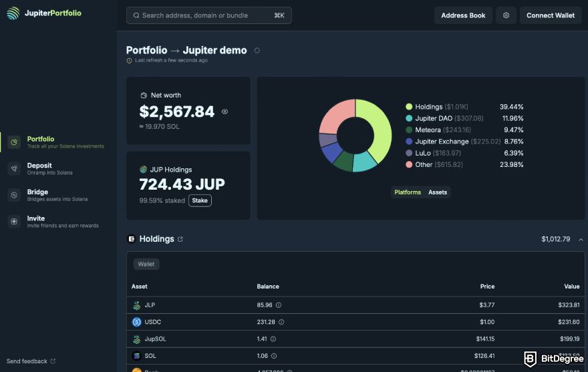Click the Price column header

pyautogui.click(x=487, y=287)
